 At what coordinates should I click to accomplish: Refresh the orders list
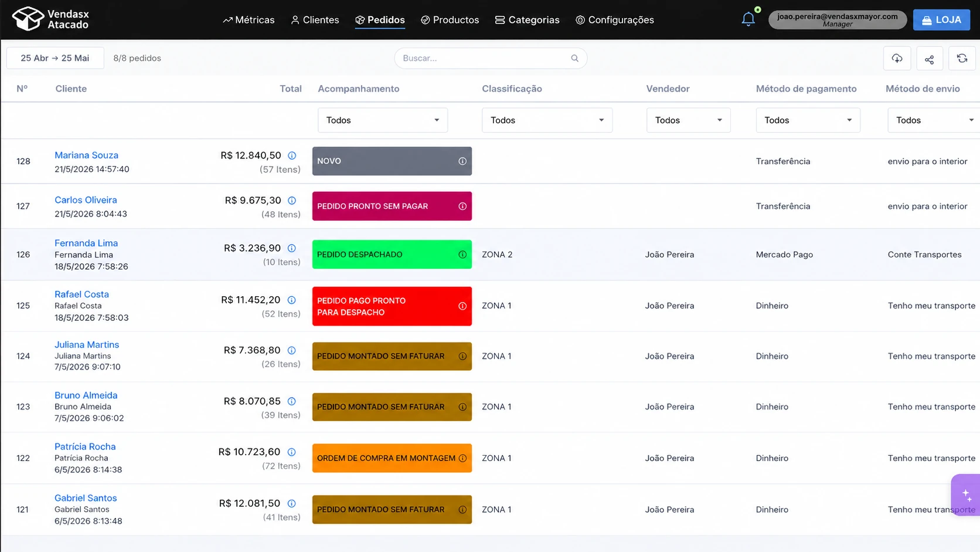(x=962, y=58)
